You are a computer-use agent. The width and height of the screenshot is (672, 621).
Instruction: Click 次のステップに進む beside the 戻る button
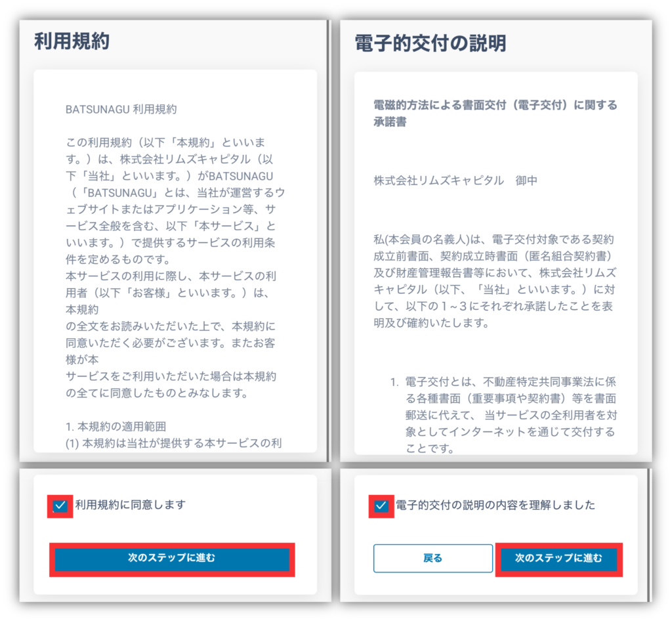558,559
